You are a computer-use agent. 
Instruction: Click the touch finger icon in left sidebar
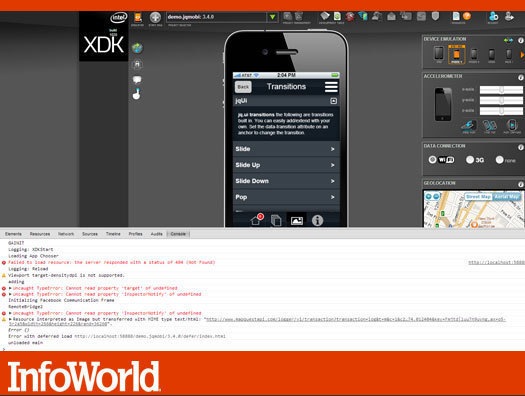point(137,94)
